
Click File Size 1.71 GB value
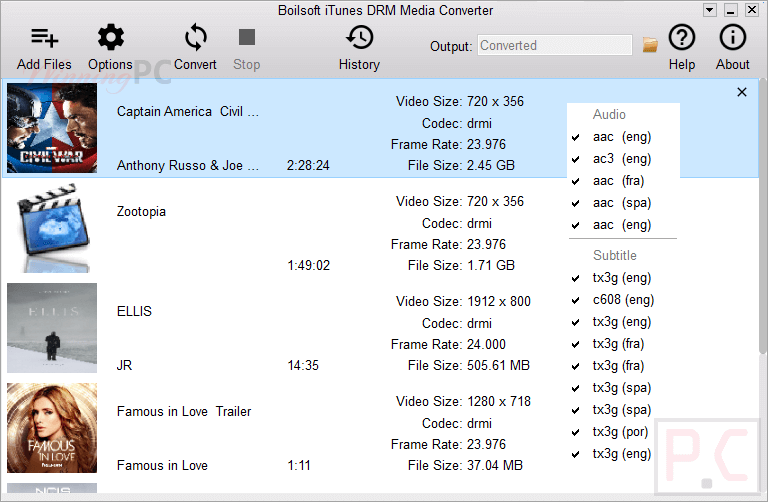tap(491, 265)
